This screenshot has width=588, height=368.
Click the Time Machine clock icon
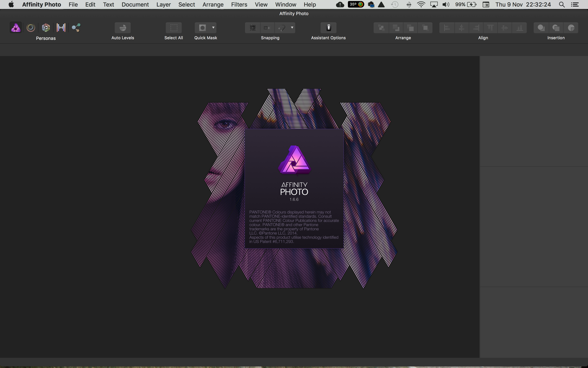395,4
